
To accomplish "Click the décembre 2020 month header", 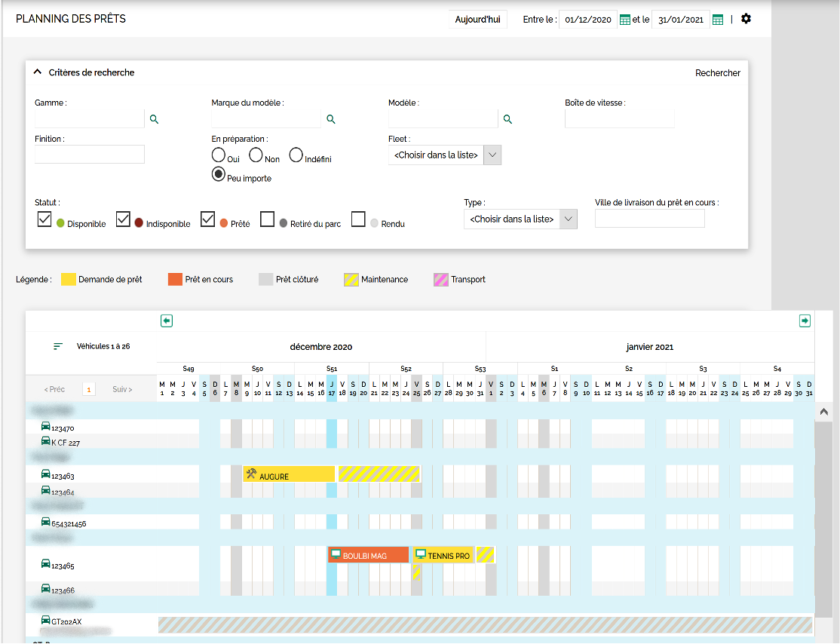I will pyautogui.click(x=321, y=347).
